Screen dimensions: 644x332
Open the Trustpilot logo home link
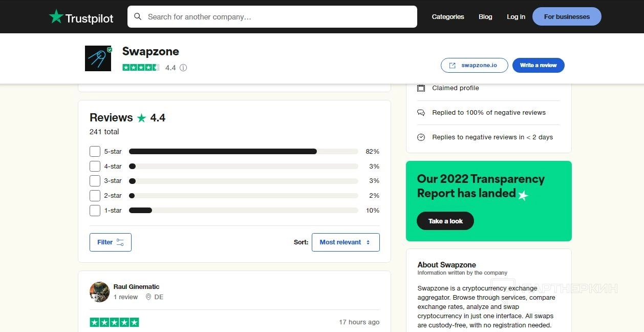point(81,17)
